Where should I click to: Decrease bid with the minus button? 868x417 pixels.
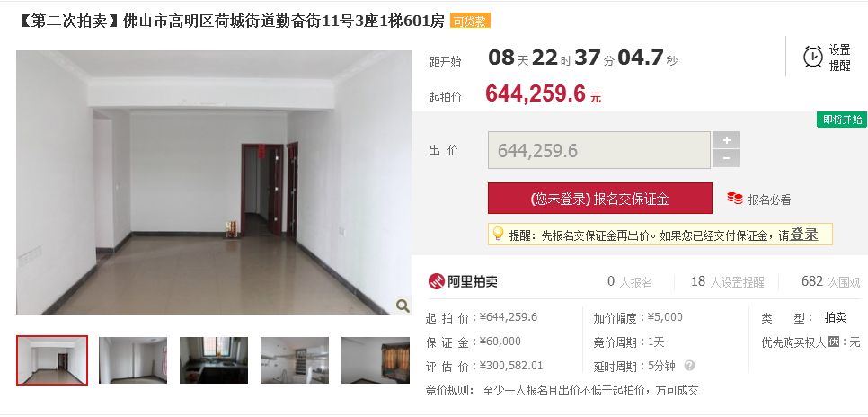pyautogui.click(x=726, y=158)
